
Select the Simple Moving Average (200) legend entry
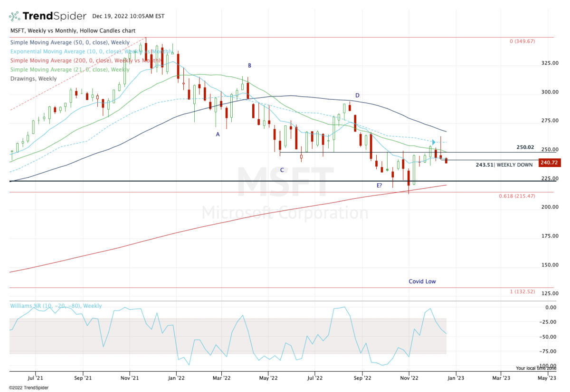click(x=86, y=60)
